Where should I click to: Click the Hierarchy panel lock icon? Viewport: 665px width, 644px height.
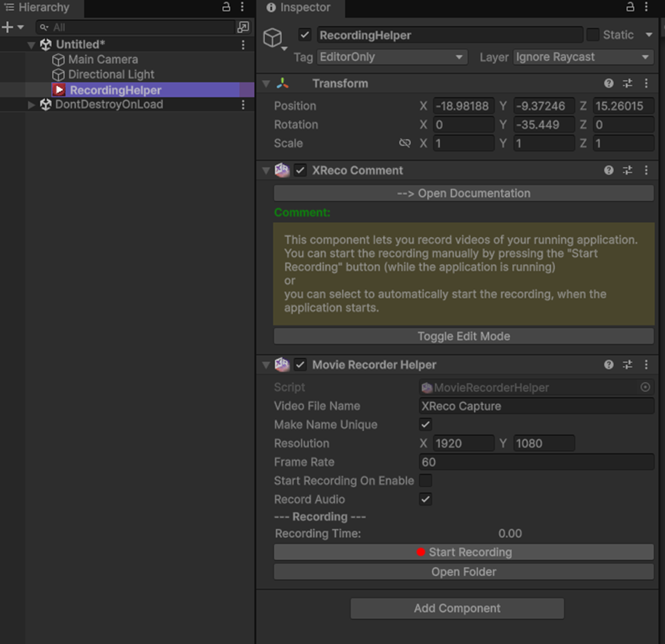click(x=226, y=7)
